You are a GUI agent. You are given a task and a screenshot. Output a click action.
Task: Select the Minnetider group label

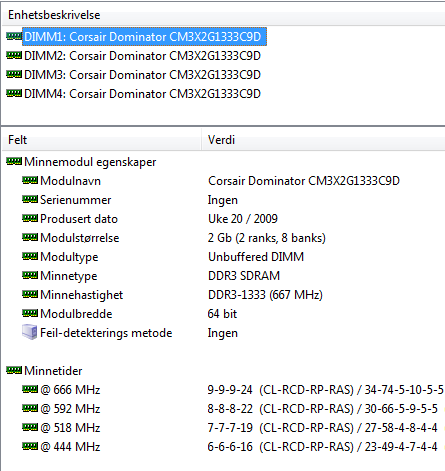53,371
